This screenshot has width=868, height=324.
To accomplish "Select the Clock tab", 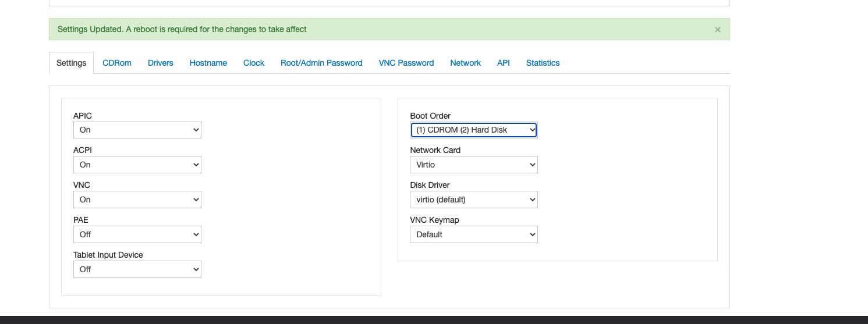I will 254,63.
